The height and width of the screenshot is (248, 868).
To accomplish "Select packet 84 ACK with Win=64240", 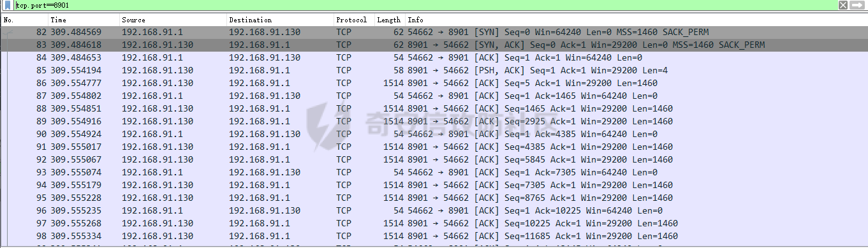I will (x=434, y=57).
